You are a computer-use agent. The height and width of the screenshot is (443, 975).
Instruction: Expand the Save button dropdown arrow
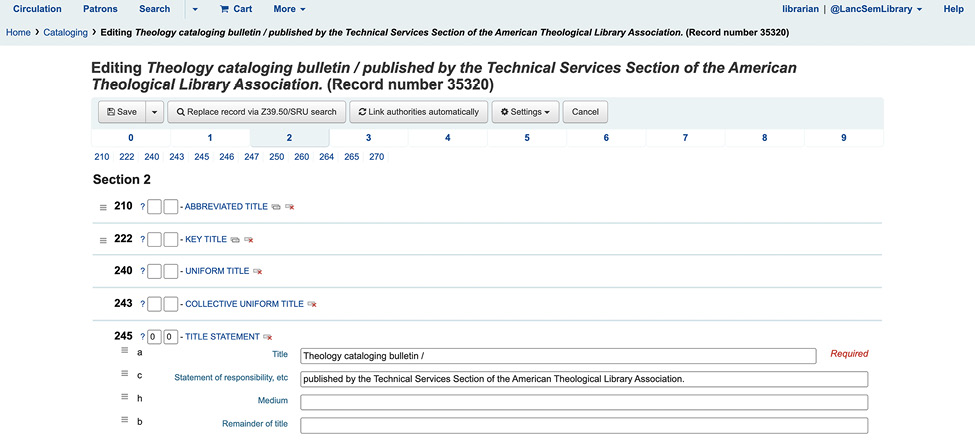[x=154, y=112]
